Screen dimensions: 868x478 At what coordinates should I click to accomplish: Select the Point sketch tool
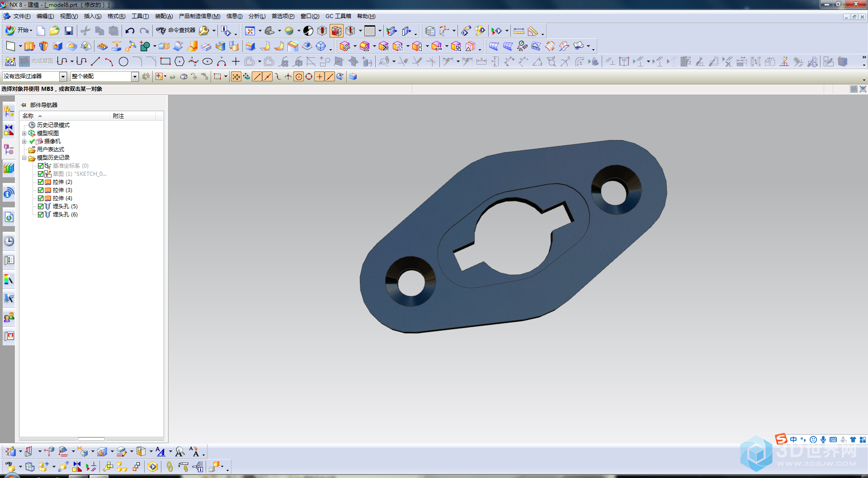click(236, 61)
